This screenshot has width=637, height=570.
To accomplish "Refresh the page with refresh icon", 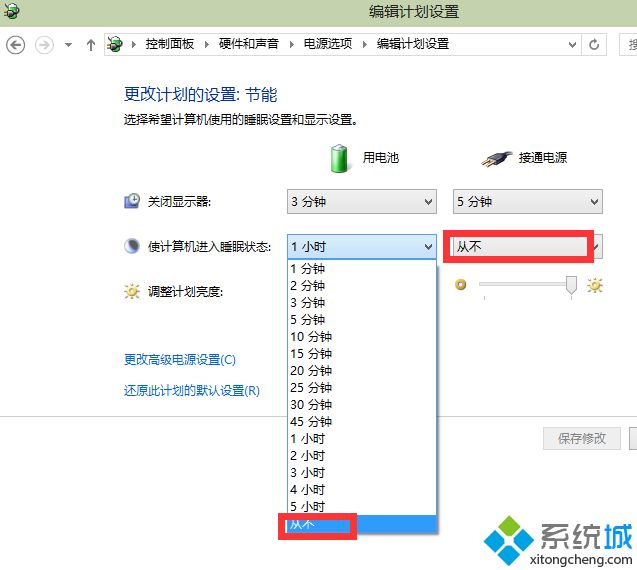I will 594,44.
